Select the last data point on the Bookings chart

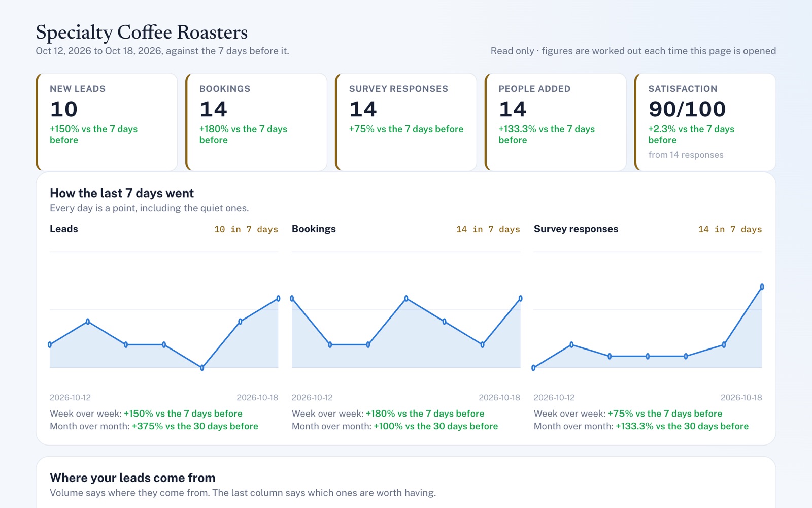[x=520, y=298]
